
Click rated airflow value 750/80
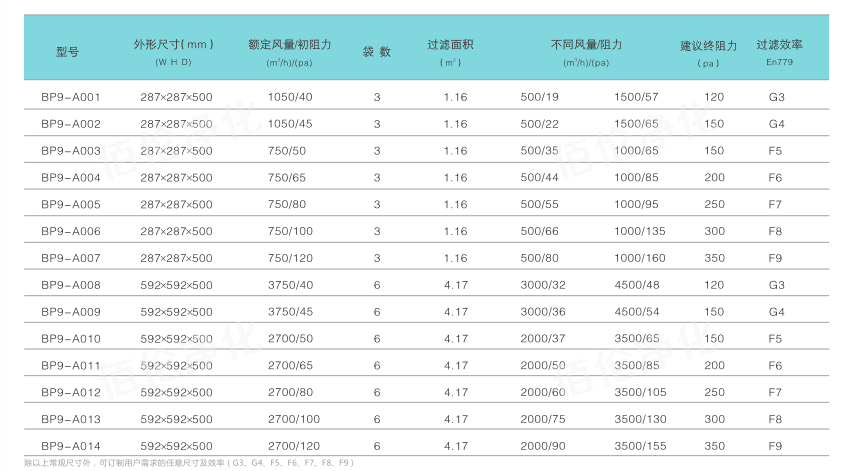coord(287,204)
